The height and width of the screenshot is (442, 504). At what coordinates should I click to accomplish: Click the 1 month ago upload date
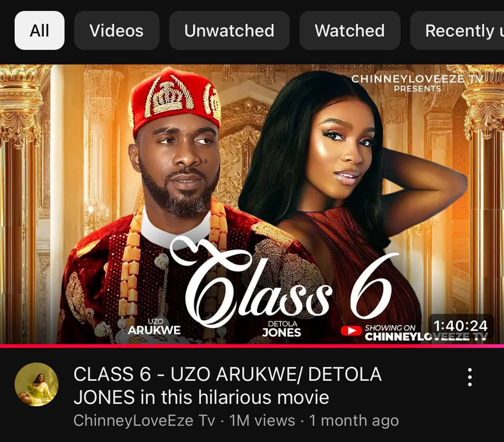click(x=354, y=421)
